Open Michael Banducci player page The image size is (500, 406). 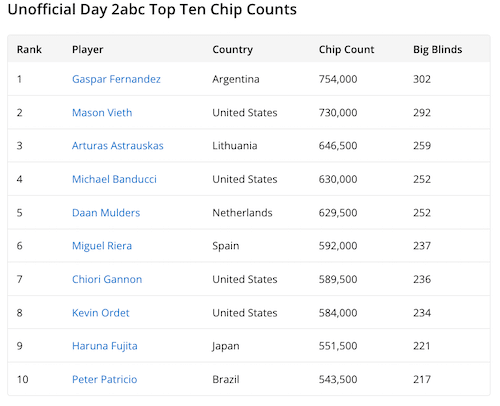tap(114, 179)
